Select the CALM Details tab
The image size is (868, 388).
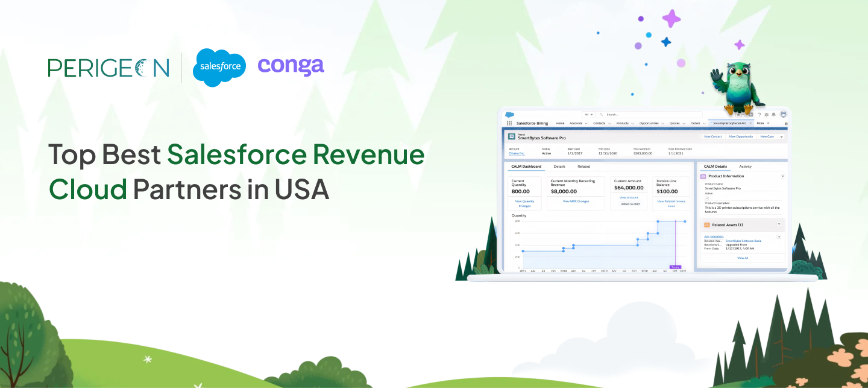coord(715,167)
